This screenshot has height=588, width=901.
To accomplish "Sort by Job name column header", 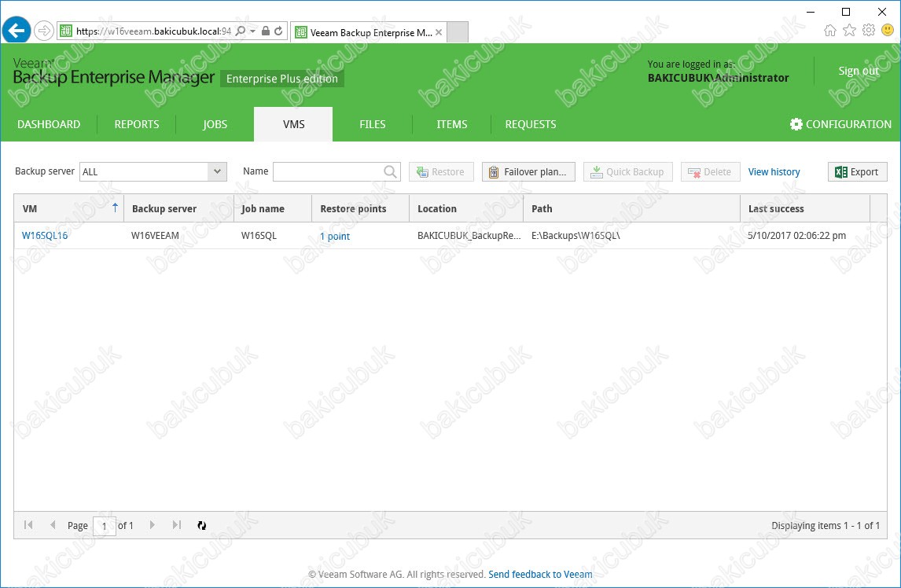I will [272, 208].
